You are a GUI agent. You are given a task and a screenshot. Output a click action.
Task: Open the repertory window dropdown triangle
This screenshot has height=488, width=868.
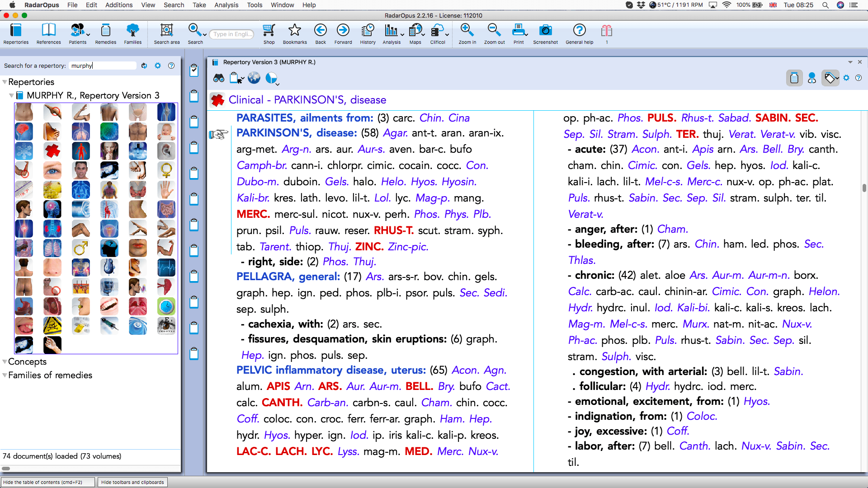pyautogui.click(x=850, y=62)
